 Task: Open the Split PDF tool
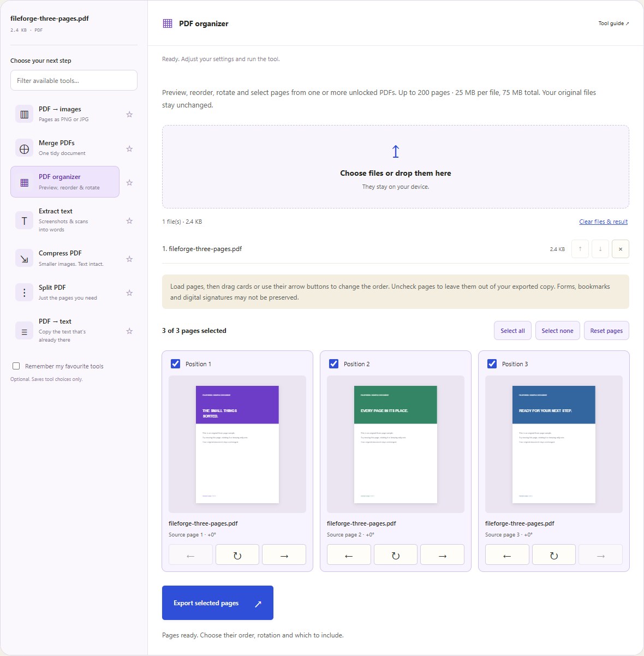coord(65,293)
